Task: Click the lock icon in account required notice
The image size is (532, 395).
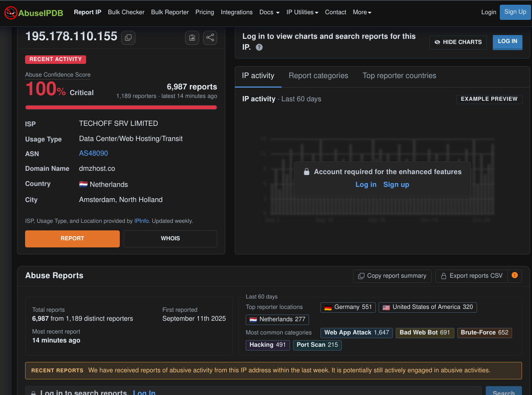Action: coord(306,172)
